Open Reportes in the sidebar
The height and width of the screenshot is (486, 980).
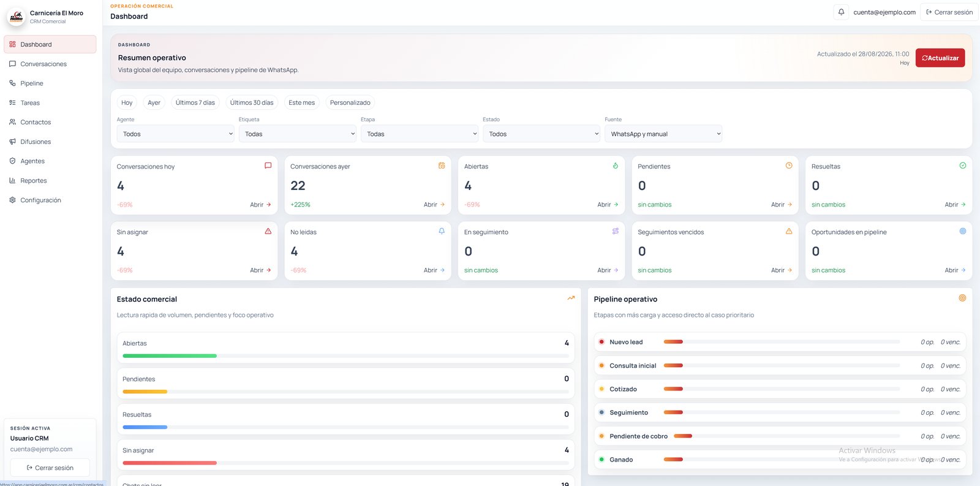(50, 181)
